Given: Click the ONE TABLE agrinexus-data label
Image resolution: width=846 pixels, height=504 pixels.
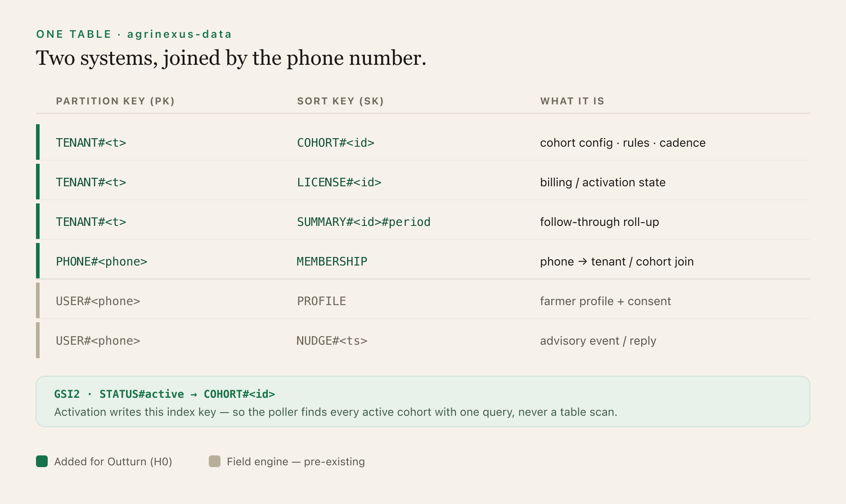Looking at the screenshot, I should [134, 34].
